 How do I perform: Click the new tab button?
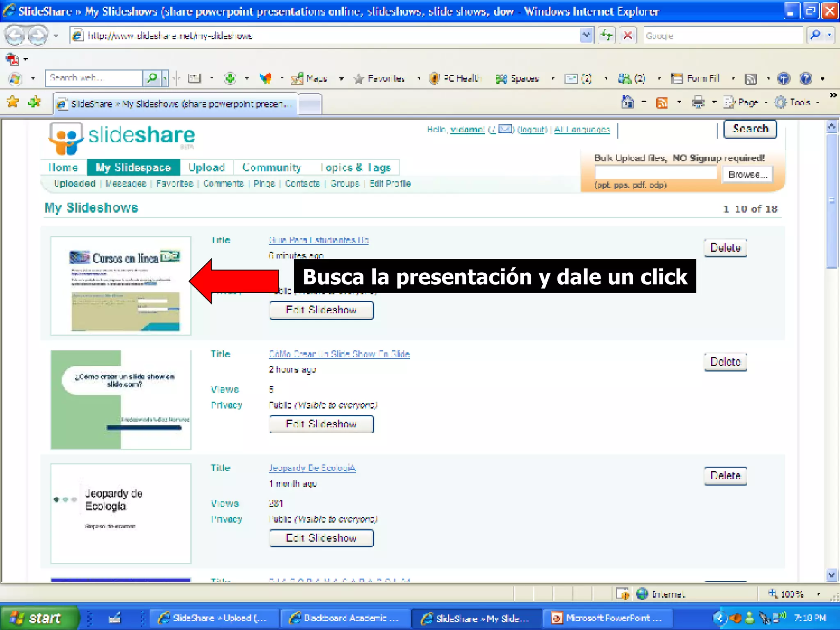[x=310, y=103]
